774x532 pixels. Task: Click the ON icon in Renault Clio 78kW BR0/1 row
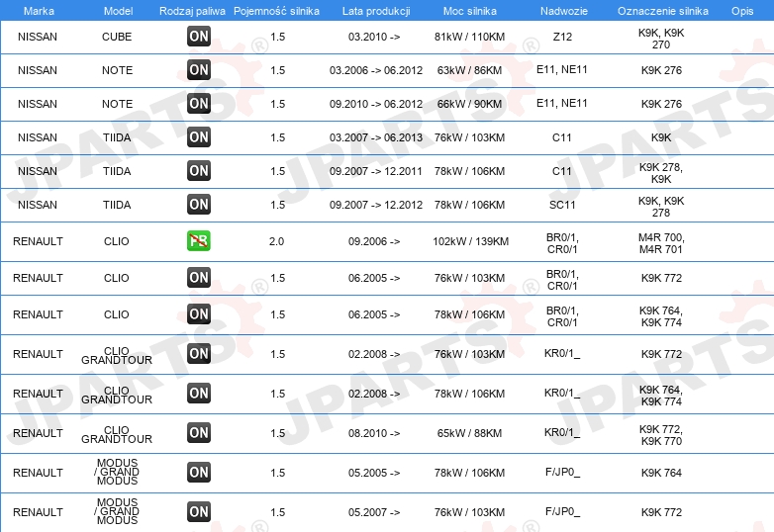[199, 313]
